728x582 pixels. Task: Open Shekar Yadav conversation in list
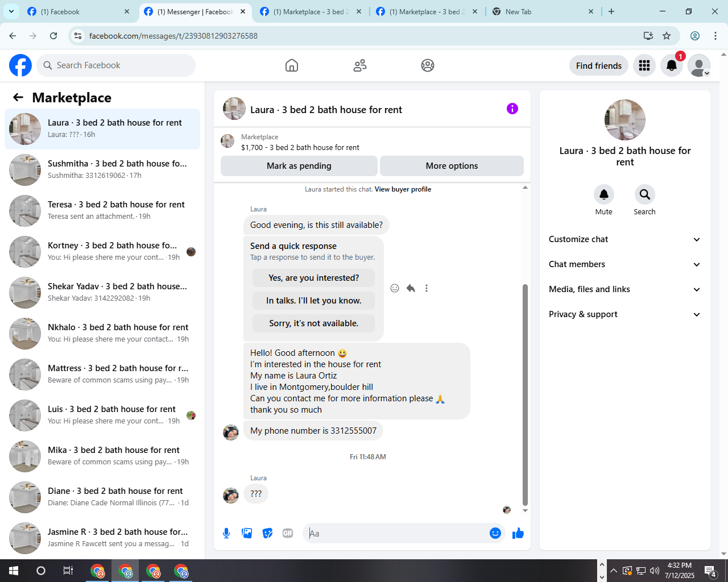point(102,292)
